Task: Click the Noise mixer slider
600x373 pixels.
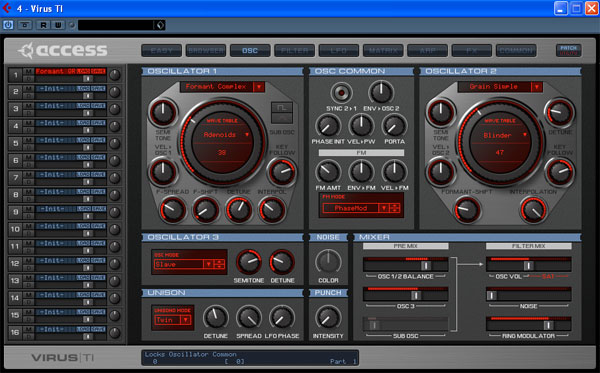Action: point(529,295)
